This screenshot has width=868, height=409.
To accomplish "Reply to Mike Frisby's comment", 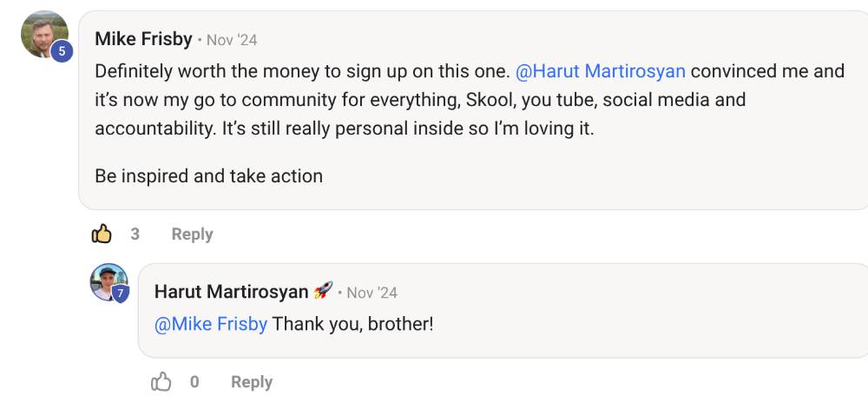I will coord(192,234).
